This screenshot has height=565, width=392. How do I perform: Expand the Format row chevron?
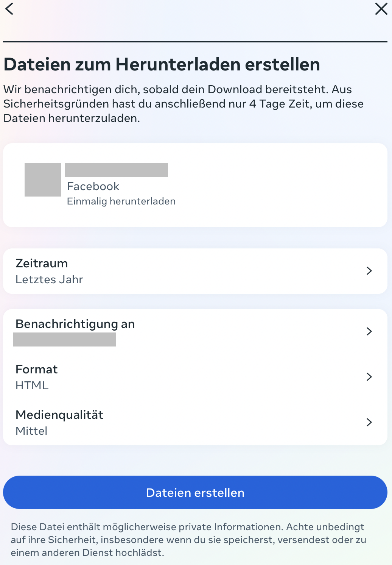(x=369, y=377)
